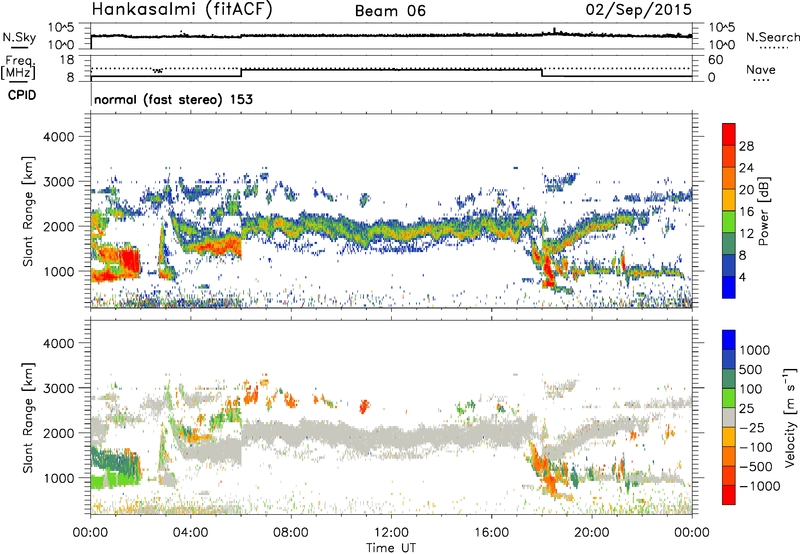Select 'normal (fast stereo) 153' text
This screenshot has height=554, width=800.
tap(173, 99)
